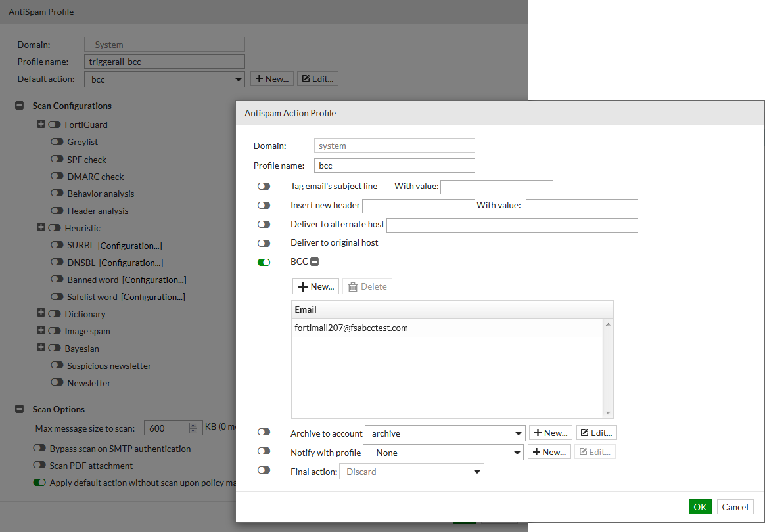The width and height of the screenshot is (765, 532).
Task: Click Edit button beside Archive to account
Action: click(x=596, y=433)
